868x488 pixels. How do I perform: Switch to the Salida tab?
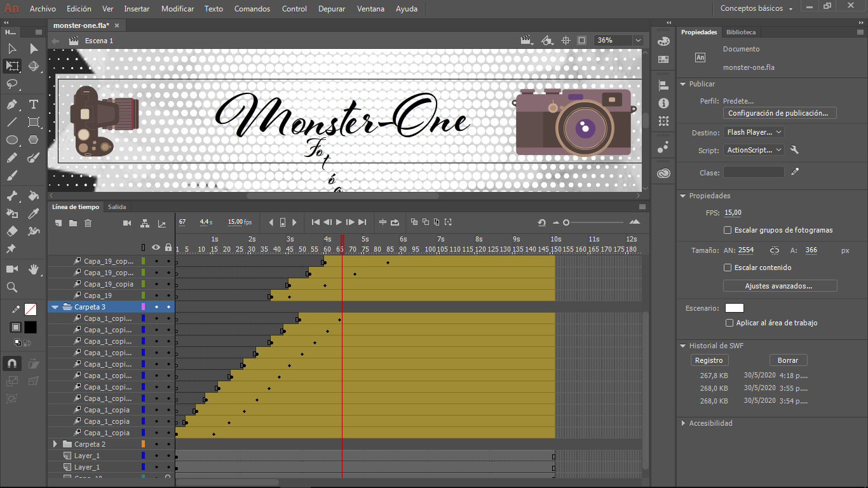(117, 207)
